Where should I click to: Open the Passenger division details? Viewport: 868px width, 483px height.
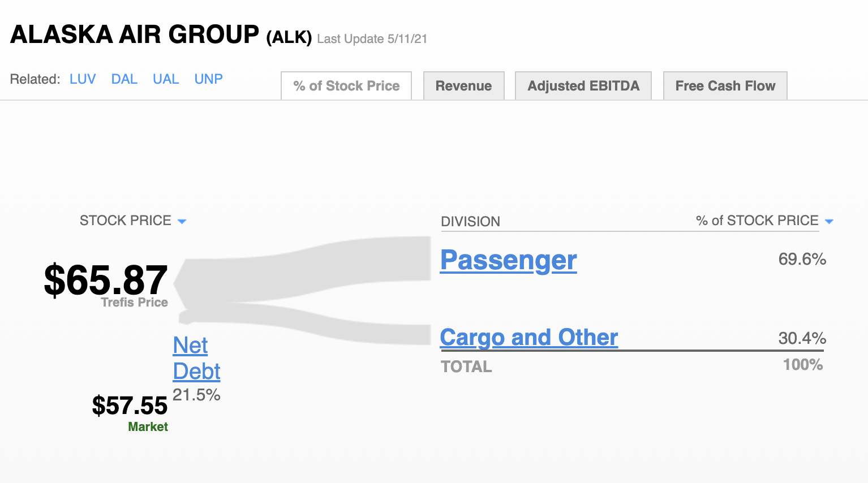pyautogui.click(x=508, y=260)
